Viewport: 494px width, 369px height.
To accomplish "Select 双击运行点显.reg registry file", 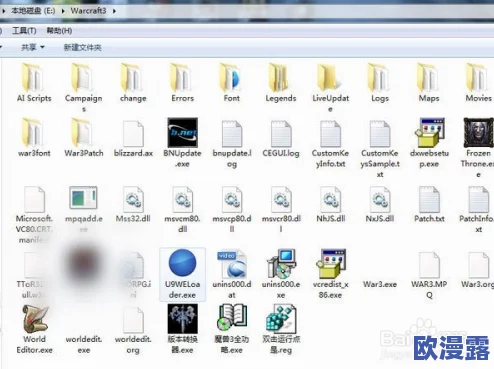I will pyautogui.click(x=281, y=329).
